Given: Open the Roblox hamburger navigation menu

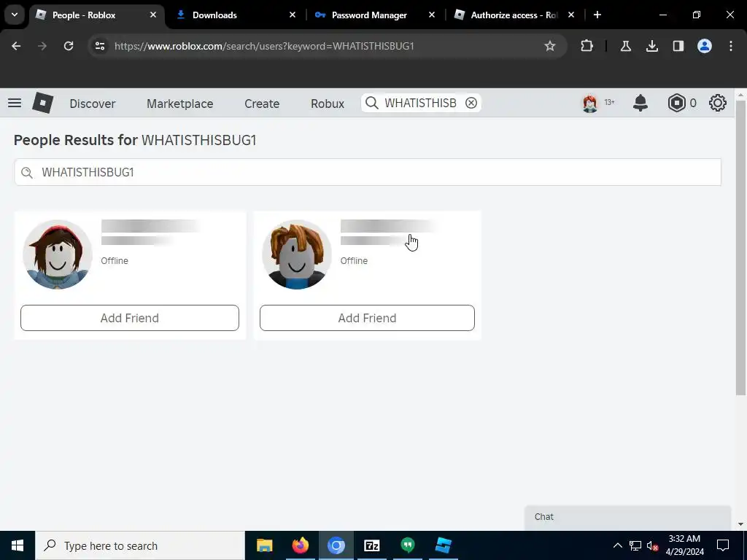Looking at the screenshot, I should click(15, 103).
